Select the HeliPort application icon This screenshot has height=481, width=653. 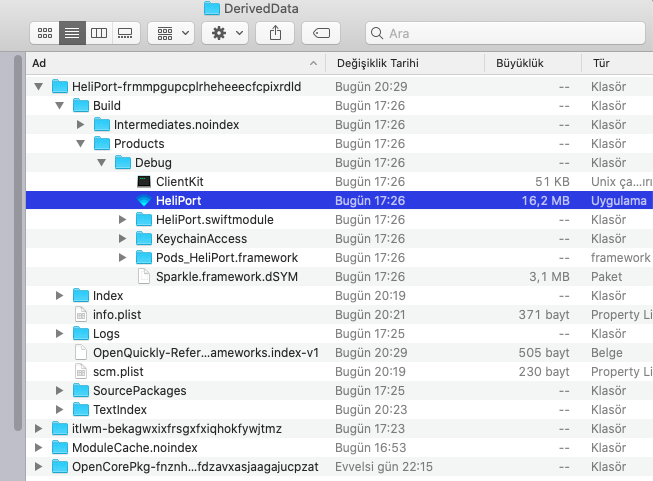click(x=144, y=201)
